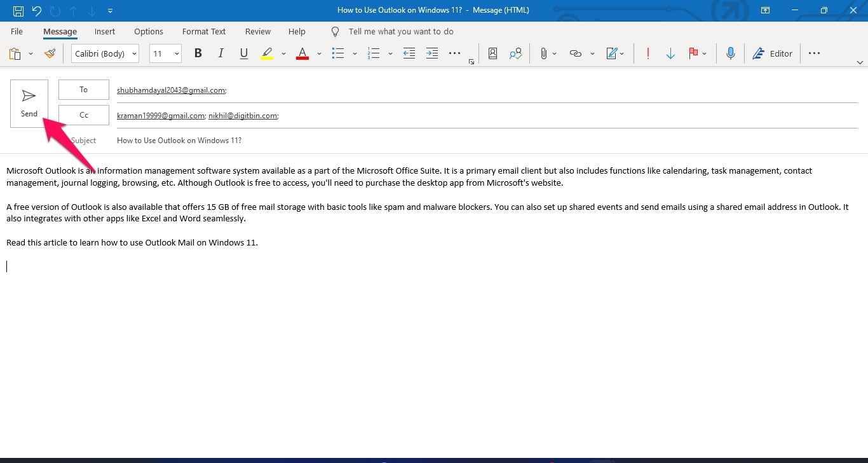Start Dictate with the microphone icon
This screenshot has height=463, width=868.
(731, 54)
